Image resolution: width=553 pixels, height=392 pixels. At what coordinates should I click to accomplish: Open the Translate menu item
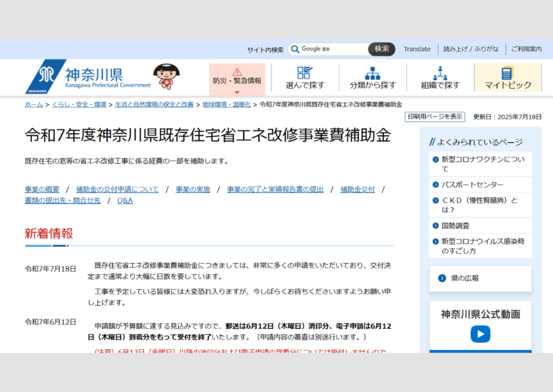point(417,49)
